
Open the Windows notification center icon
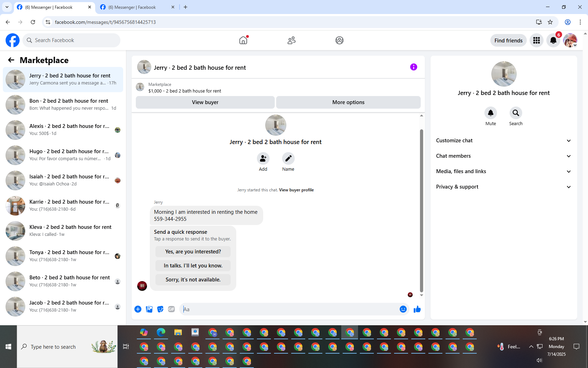[x=576, y=347]
